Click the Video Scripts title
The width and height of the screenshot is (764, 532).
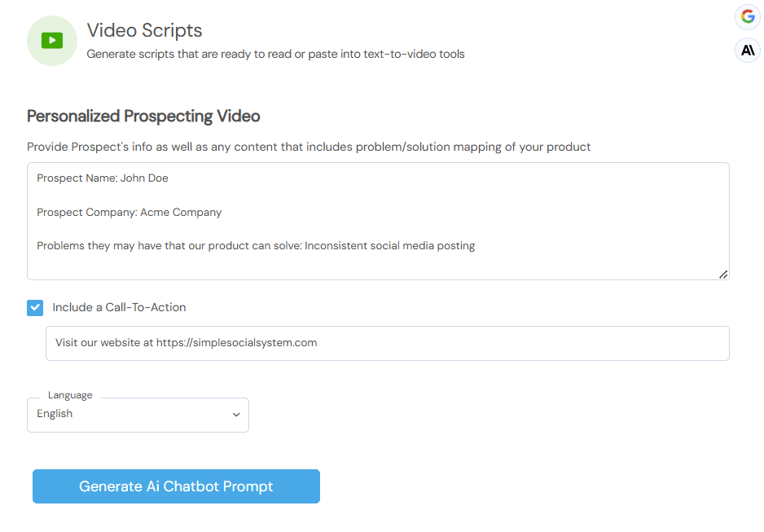(x=145, y=30)
